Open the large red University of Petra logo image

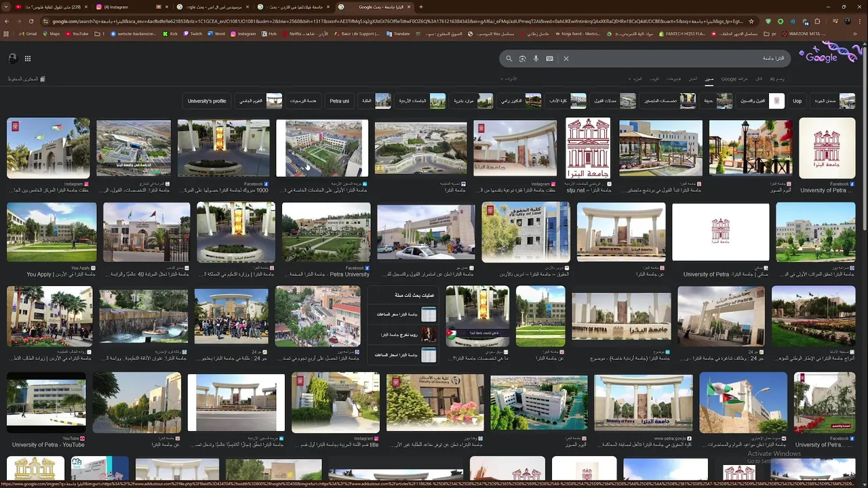click(827, 148)
